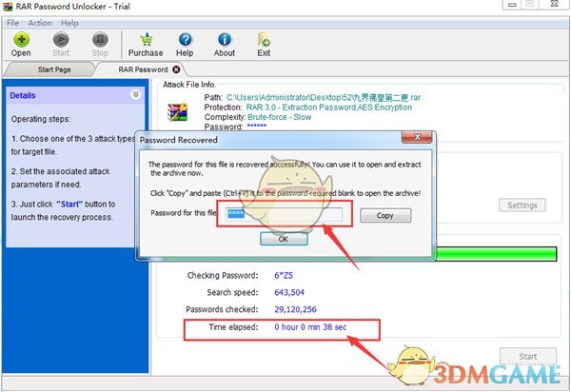
Task: Click the Time elapsed value text
Action: 310,327
